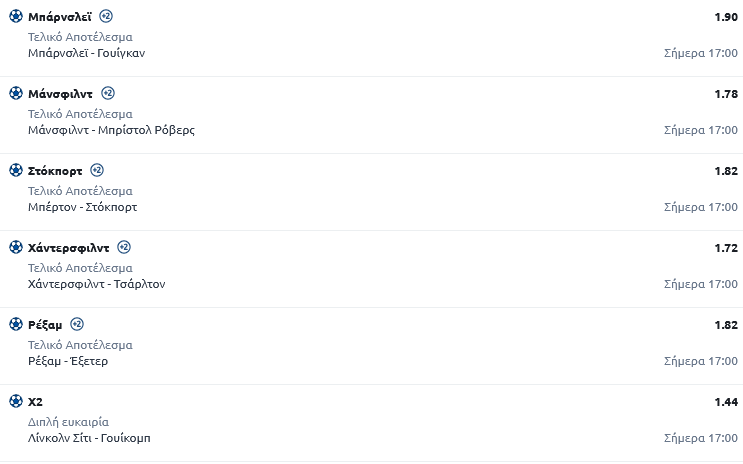This screenshot has height=464, width=743.
Task: Click the soccer ball icon beside Ρέξαμ
Action: [x=16, y=324]
